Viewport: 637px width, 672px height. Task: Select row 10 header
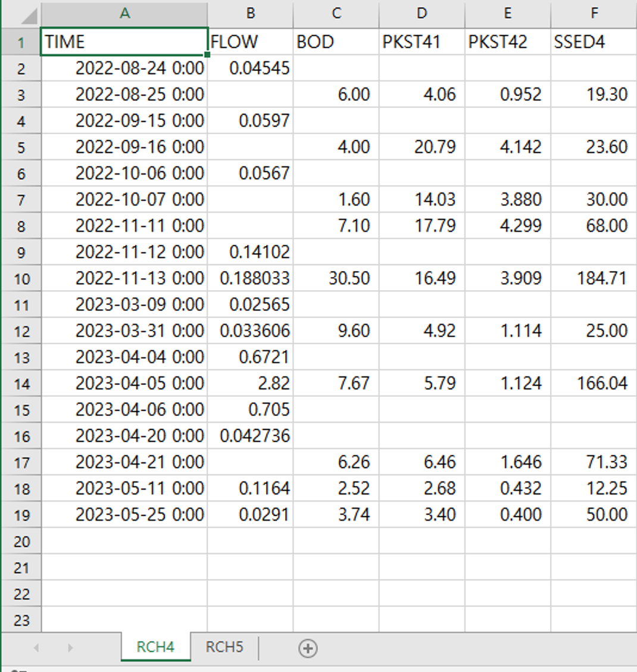pos(21,279)
